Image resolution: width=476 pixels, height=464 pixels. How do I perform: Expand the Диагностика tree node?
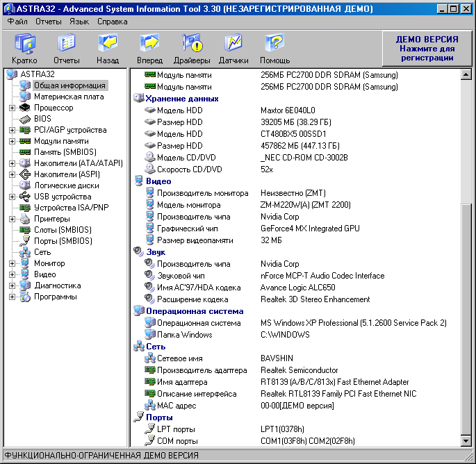12,286
